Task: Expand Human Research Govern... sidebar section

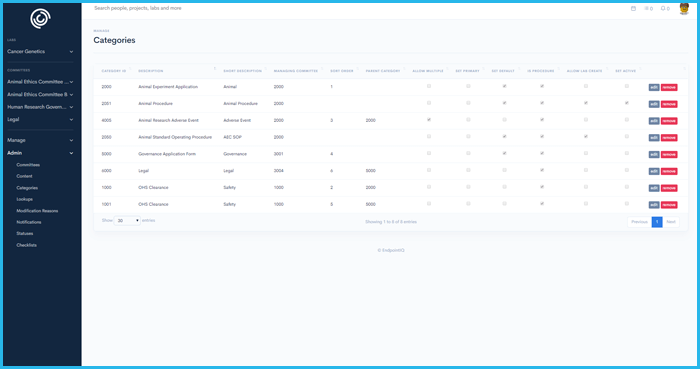Action: point(40,107)
